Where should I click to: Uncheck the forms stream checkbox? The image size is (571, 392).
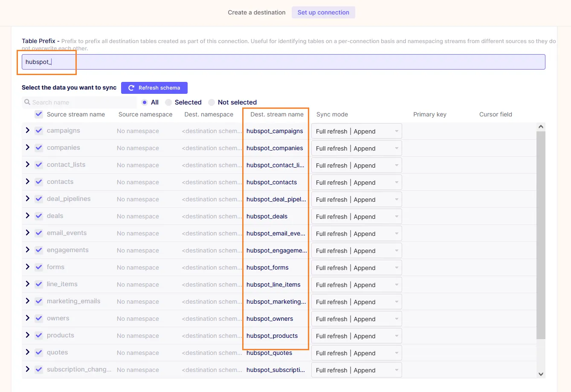(x=39, y=267)
